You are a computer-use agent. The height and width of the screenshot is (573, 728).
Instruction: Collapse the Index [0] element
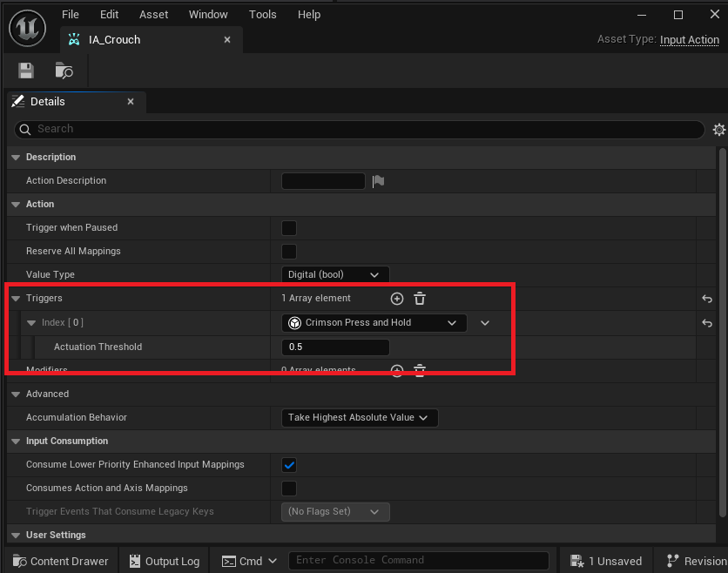point(31,323)
